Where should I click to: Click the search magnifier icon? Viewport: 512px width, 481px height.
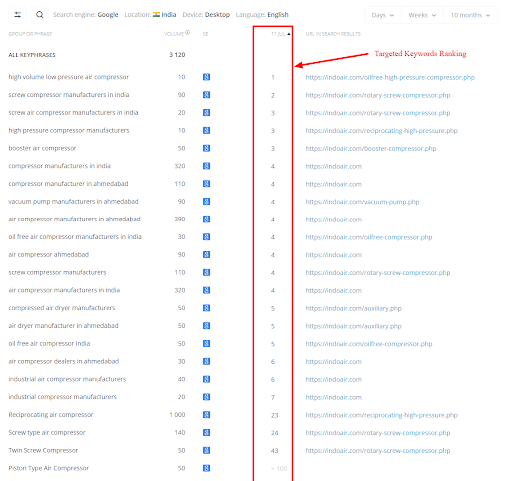39,15
